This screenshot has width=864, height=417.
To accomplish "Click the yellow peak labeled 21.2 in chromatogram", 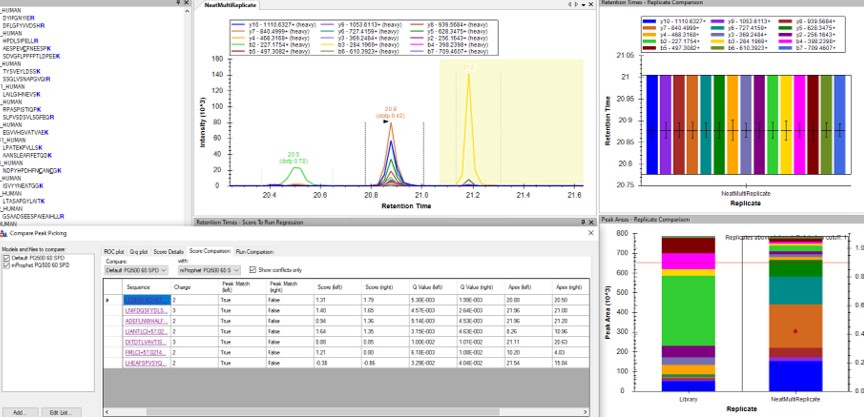I will coord(468,127).
